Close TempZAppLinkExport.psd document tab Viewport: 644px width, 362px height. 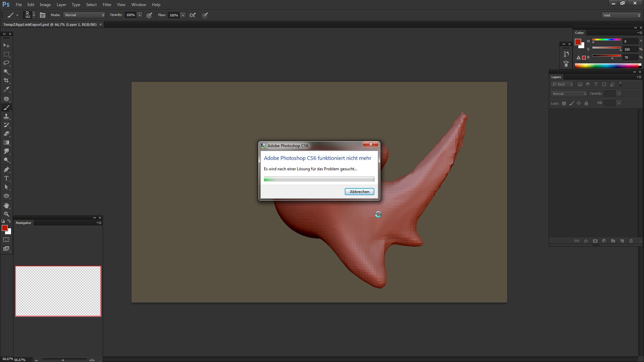(x=100, y=24)
